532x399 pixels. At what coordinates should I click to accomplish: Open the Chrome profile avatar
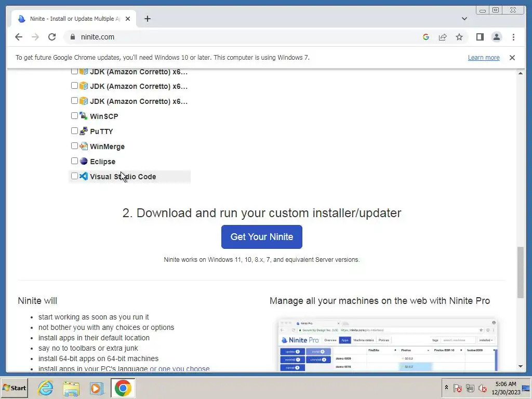point(496,37)
